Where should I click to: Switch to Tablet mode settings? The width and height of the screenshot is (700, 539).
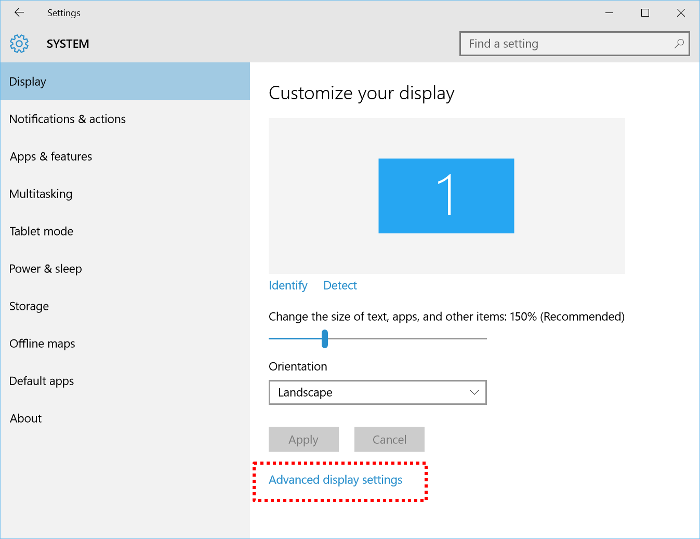click(42, 231)
